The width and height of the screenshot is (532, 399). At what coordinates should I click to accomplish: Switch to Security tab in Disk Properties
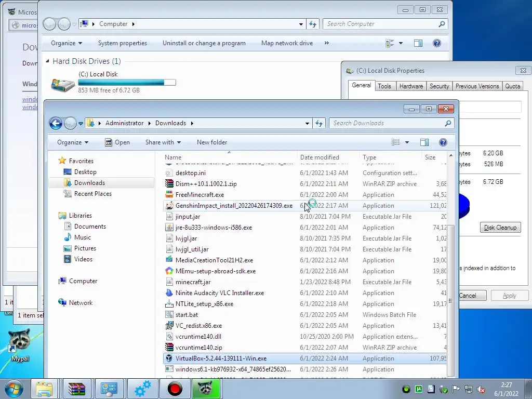pyautogui.click(x=439, y=86)
